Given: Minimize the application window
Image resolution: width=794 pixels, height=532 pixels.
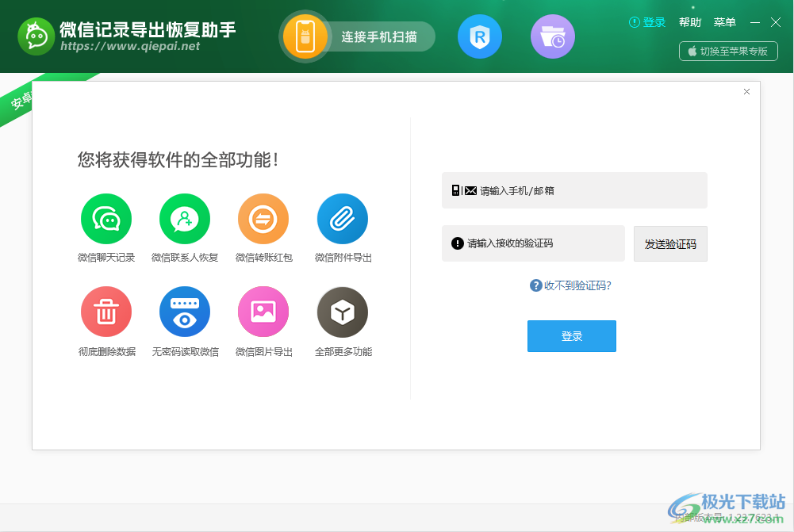Looking at the screenshot, I should coord(755,22).
